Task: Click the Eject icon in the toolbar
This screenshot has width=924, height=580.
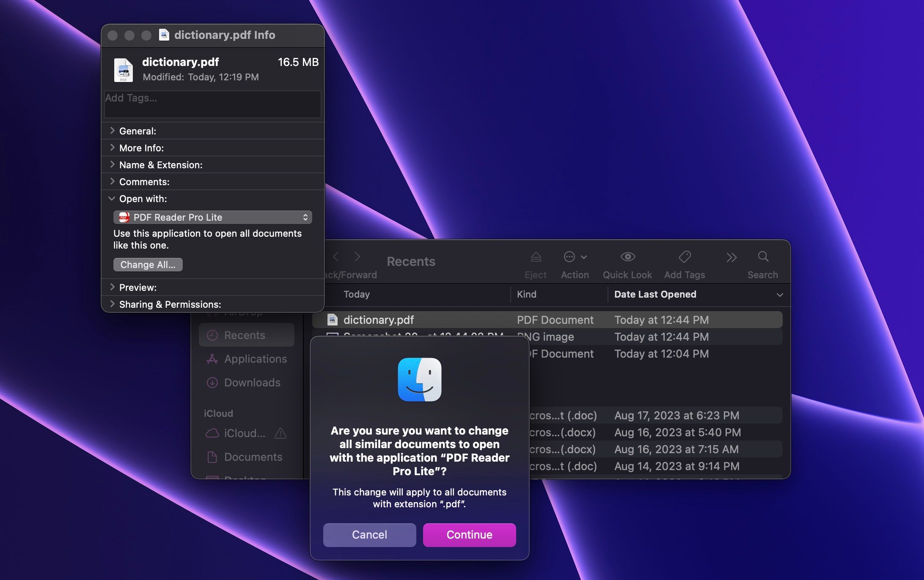Action: [x=536, y=257]
